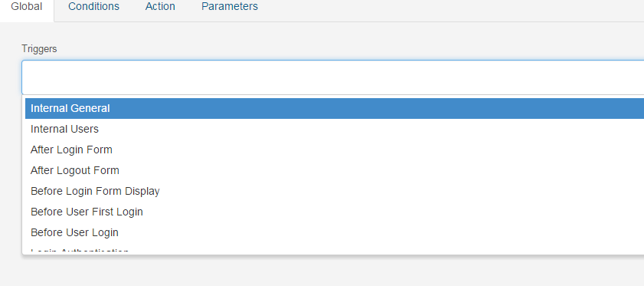Choose the blue highlighted trigger entry
The height and width of the screenshot is (286, 644).
(335, 108)
